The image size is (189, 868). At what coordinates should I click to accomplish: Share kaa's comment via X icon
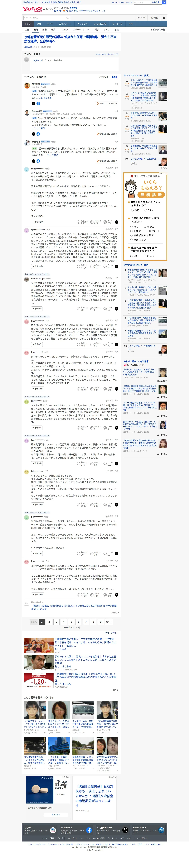coord(117,595)
